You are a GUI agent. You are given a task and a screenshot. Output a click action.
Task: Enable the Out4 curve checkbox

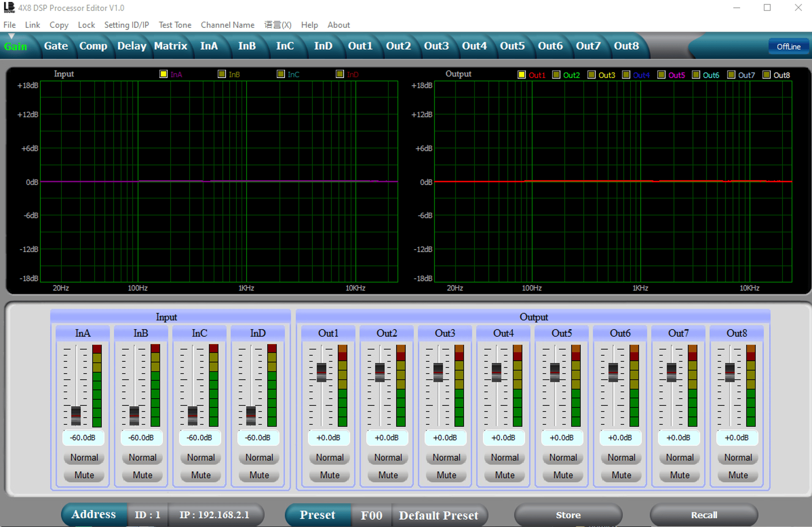coord(626,75)
